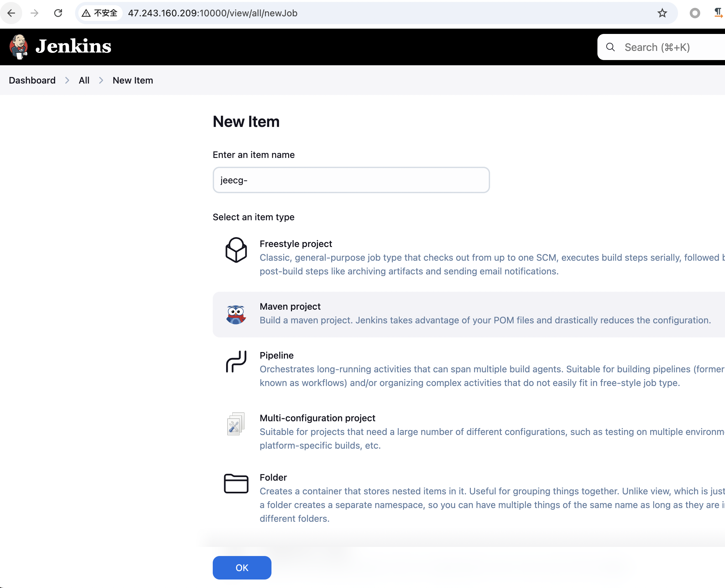This screenshot has width=725, height=588.
Task: Click the Folder item type icon
Action: (236, 484)
